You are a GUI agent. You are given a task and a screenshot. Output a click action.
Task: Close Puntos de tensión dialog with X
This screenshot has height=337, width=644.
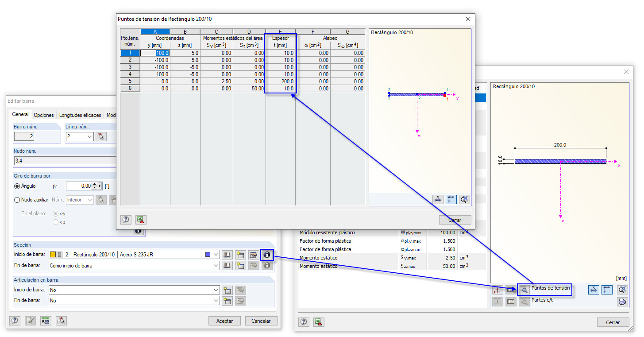[x=468, y=19]
